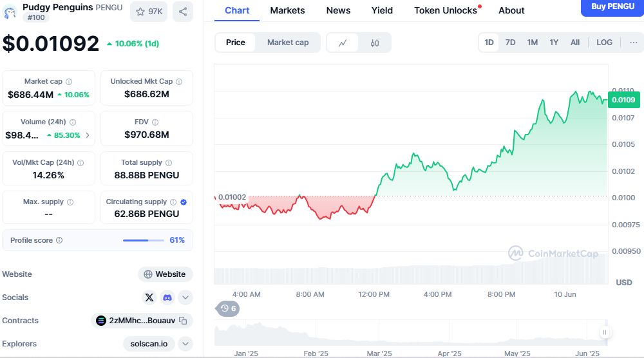Open Circulating supply info icon
This screenshot has width=644, height=358.
[173, 202]
